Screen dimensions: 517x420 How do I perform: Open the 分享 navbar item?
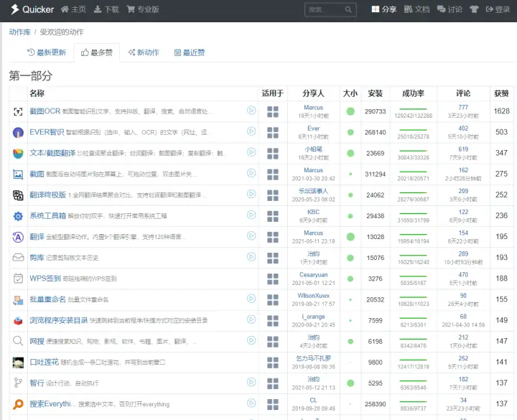click(x=383, y=9)
